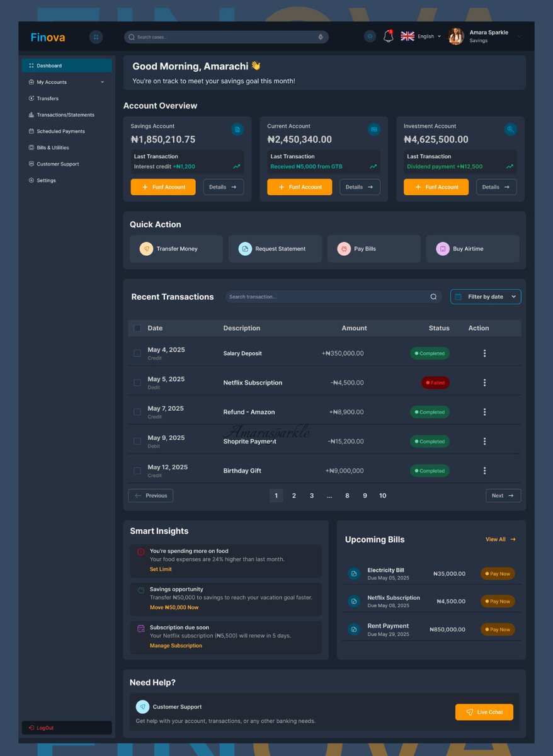Open action menu for Shoprite Payment row
The width and height of the screenshot is (553, 756).
coord(484,441)
